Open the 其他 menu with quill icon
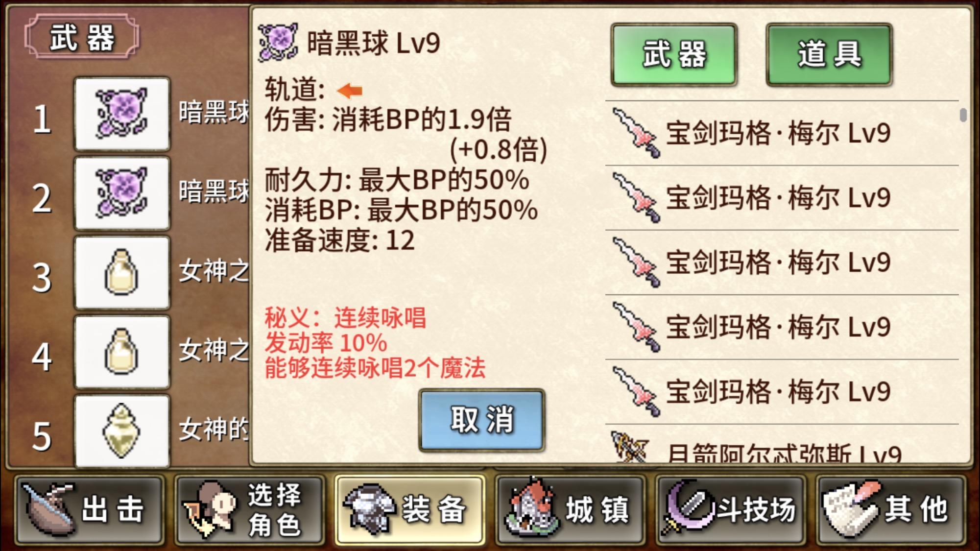The width and height of the screenshot is (980, 551). (x=891, y=510)
